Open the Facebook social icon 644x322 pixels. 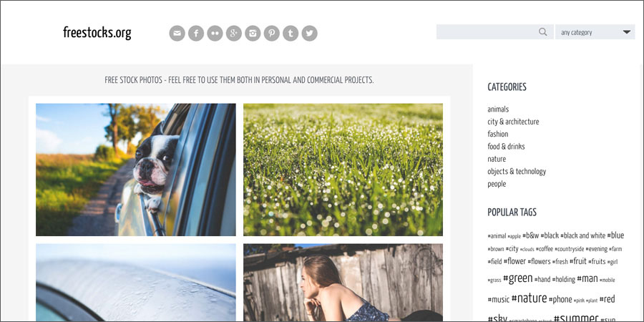196,33
